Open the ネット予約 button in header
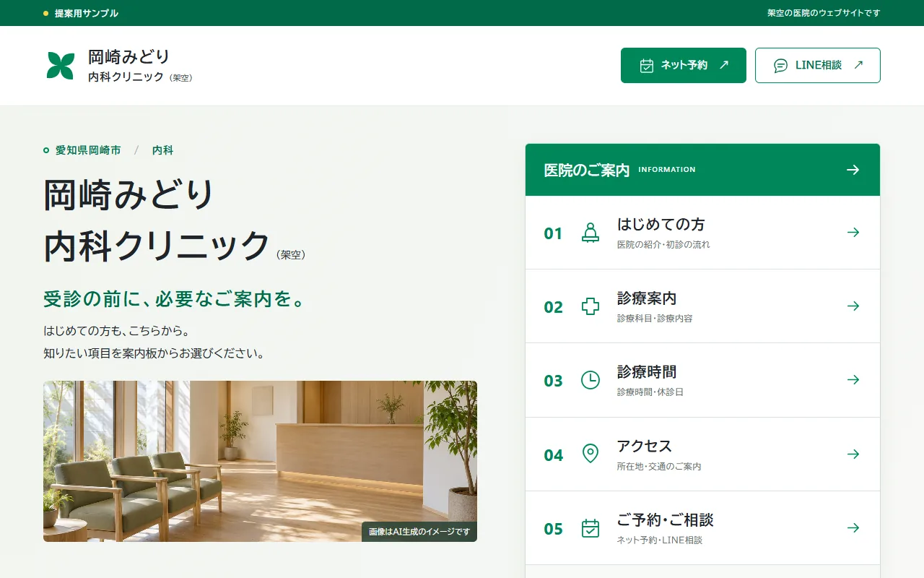This screenshot has height=578, width=924. coord(684,66)
